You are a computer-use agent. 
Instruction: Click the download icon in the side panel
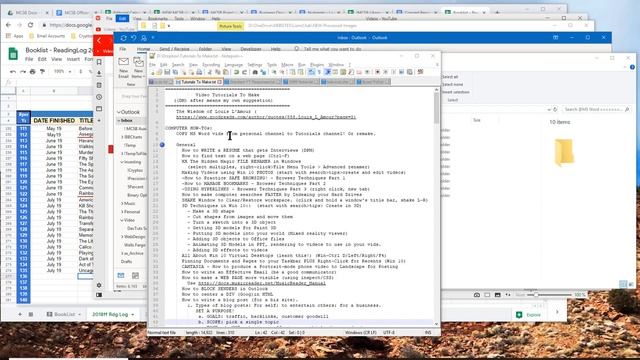99,73
